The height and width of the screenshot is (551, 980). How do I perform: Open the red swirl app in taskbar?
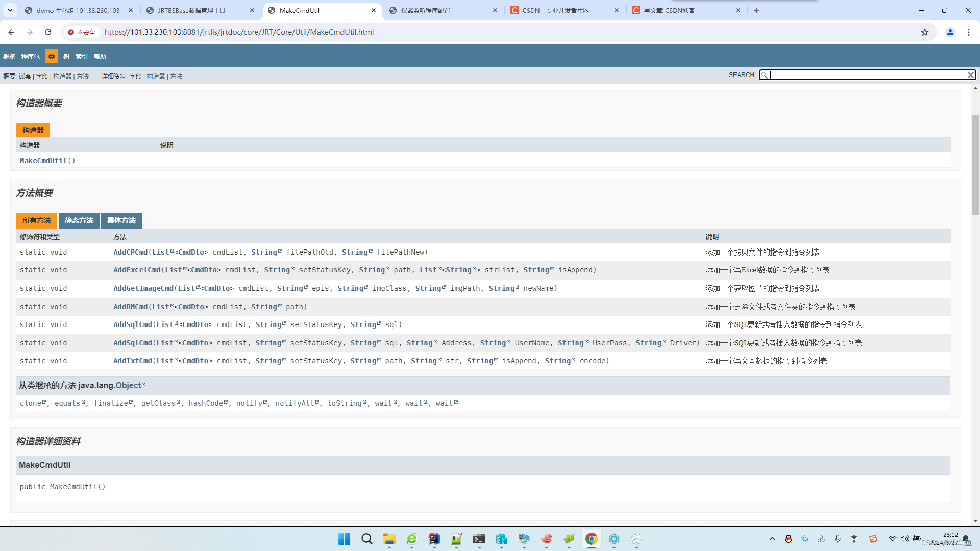[547, 539]
